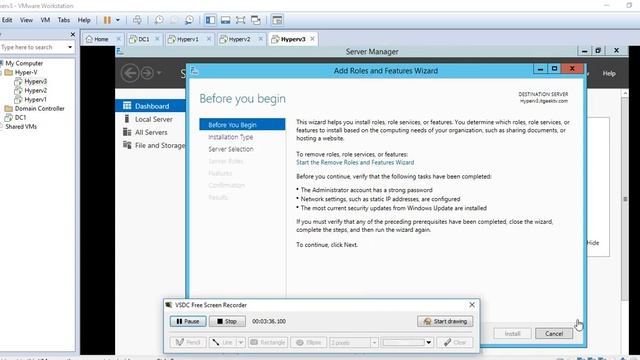Click Hide link in Server Manager

(x=593, y=243)
